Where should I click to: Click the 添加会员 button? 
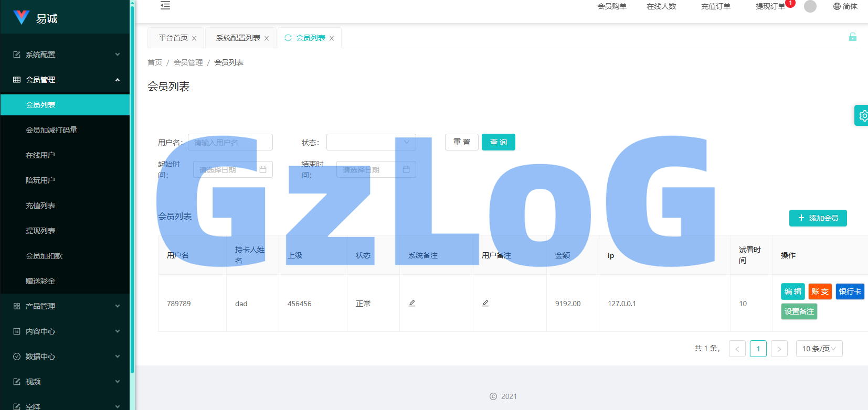pyautogui.click(x=818, y=218)
